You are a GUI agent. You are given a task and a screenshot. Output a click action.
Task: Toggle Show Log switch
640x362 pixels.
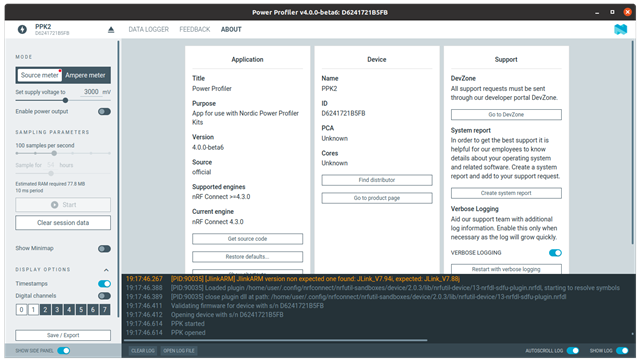tap(622, 351)
